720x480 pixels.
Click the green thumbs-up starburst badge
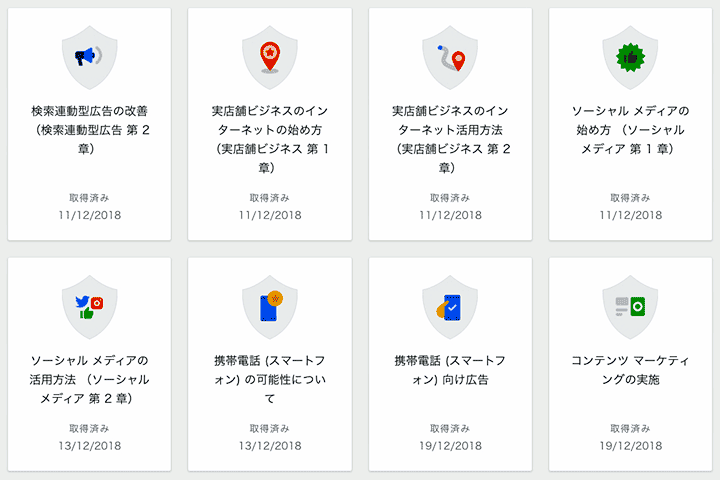[630, 57]
